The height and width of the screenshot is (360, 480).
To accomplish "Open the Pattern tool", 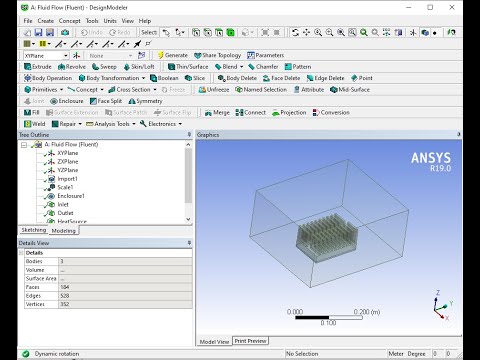I will (x=298, y=67).
